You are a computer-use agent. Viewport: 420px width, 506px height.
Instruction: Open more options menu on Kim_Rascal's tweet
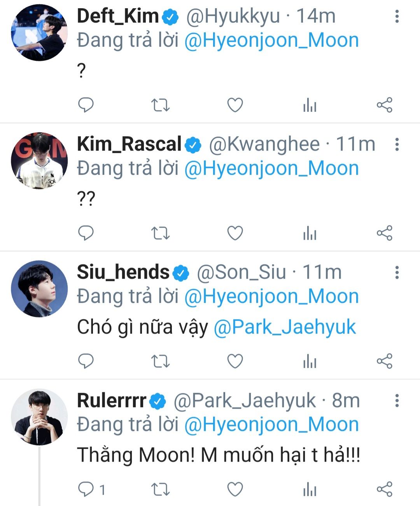pos(397,144)
